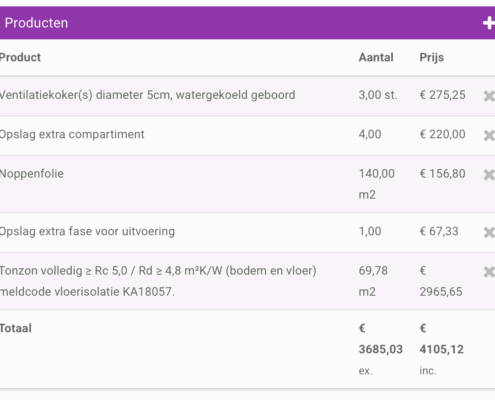The height and width of the screenshot is (400, 495).
Task: Click the total 4105,12 inc. amount
Action: pos(441,349)
